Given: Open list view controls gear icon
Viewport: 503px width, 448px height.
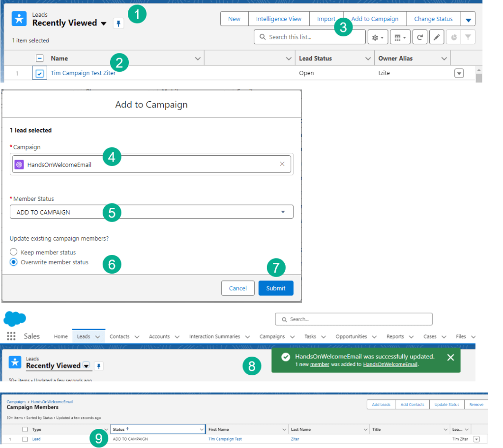Looking at the screenshot, I should [x=378, y=37].
